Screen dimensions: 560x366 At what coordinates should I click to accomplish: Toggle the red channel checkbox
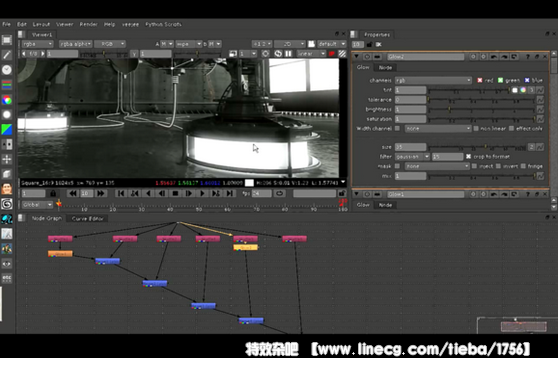tap(480, 80)
